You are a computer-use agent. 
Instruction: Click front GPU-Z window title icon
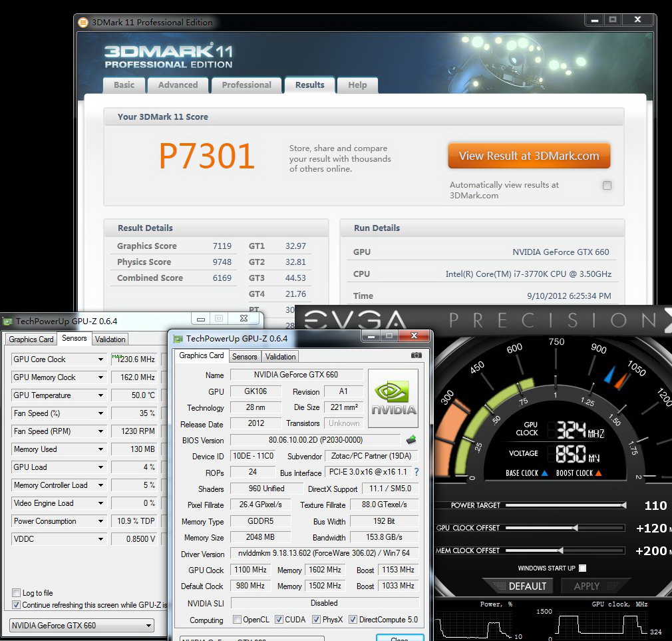(178, 339)
